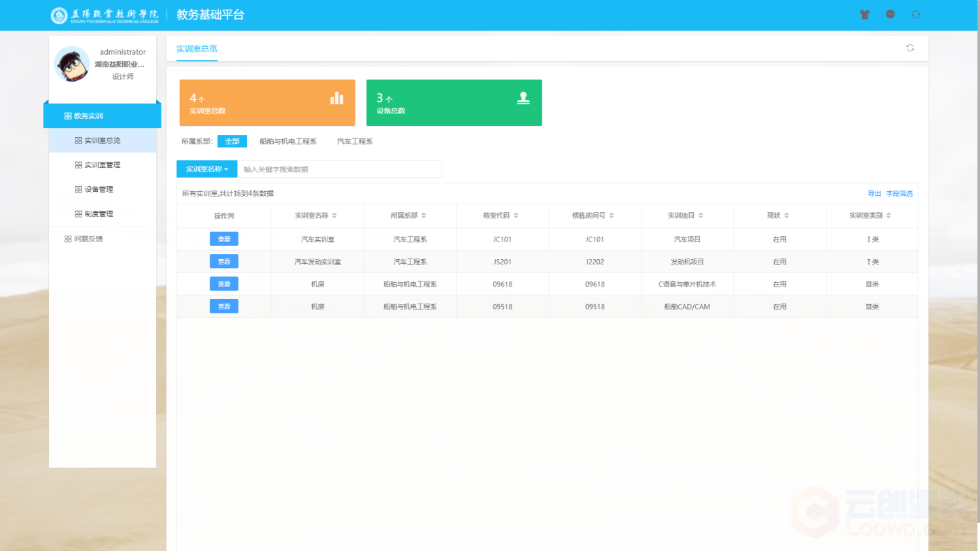Click the round minus icon in header
The image size is (980, 551).
click(x=890, y=14)
